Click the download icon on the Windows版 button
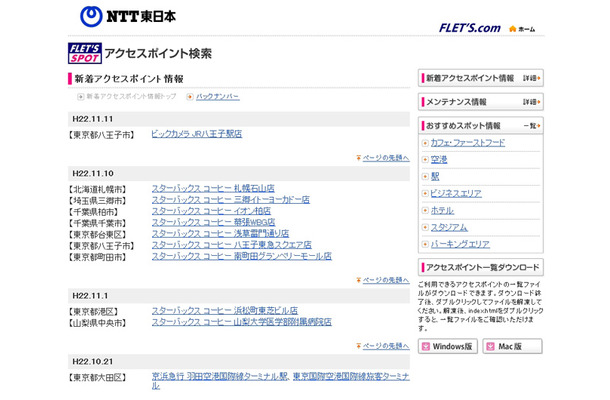This screenshot has width=610, height=400. [426, 346]
